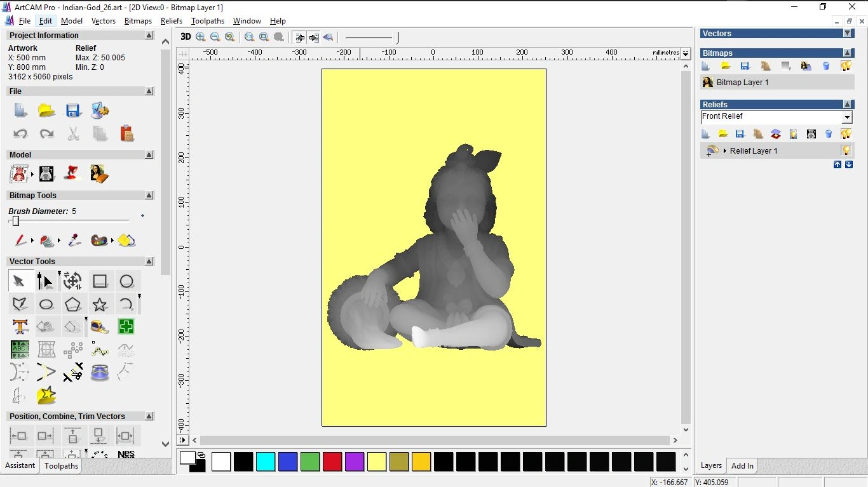Open the Front Relief dropdown

tap(846, 117)
